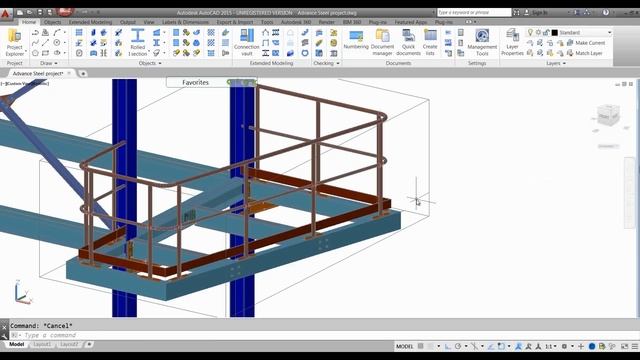
Task: Expand the Layers panel
Action: 564,63
